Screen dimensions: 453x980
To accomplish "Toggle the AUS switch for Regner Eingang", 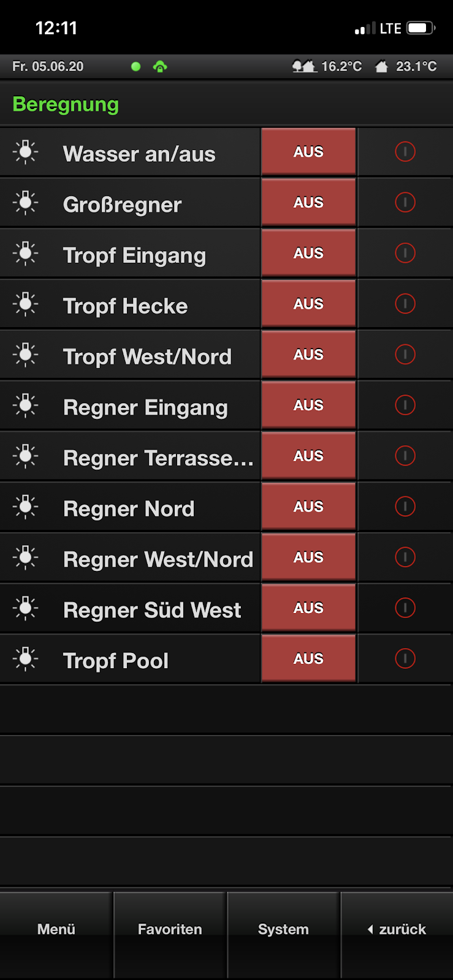I will tap(308, 405).
